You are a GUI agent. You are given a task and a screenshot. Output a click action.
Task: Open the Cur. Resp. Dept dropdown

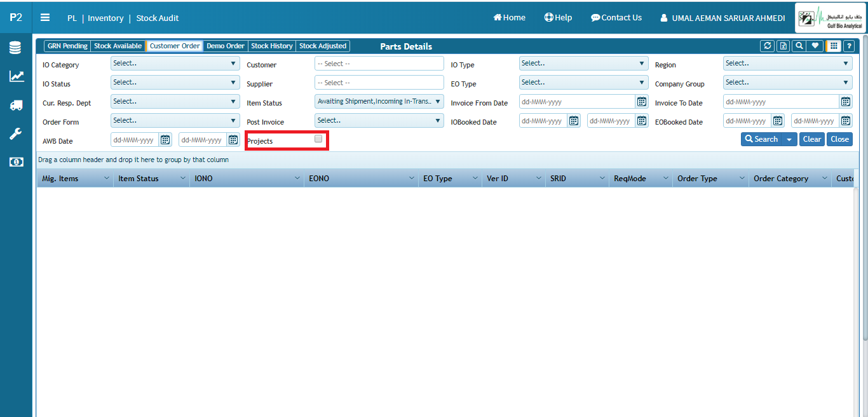175,102
